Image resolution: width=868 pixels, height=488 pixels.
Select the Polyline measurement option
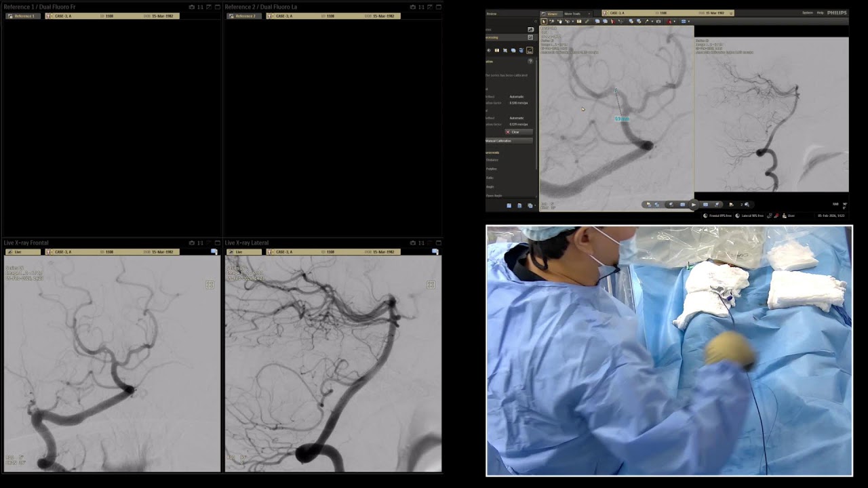tap(492, 169)
